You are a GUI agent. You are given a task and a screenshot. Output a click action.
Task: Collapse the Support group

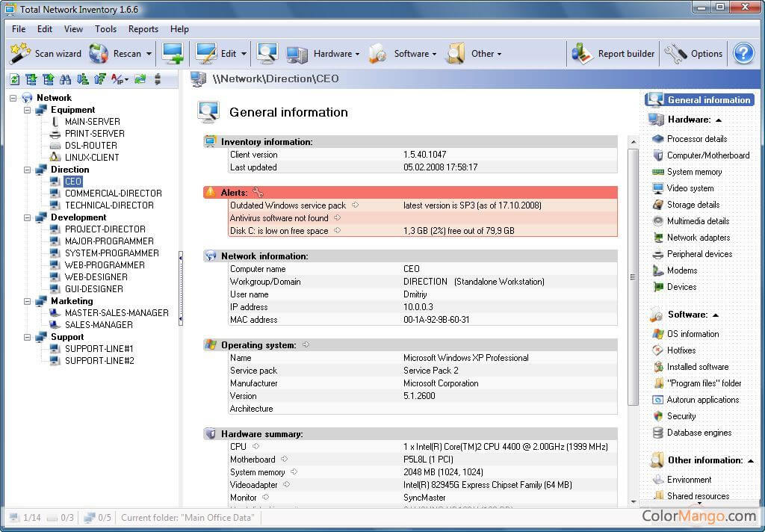pyautogui.click(x=28, y=337)
